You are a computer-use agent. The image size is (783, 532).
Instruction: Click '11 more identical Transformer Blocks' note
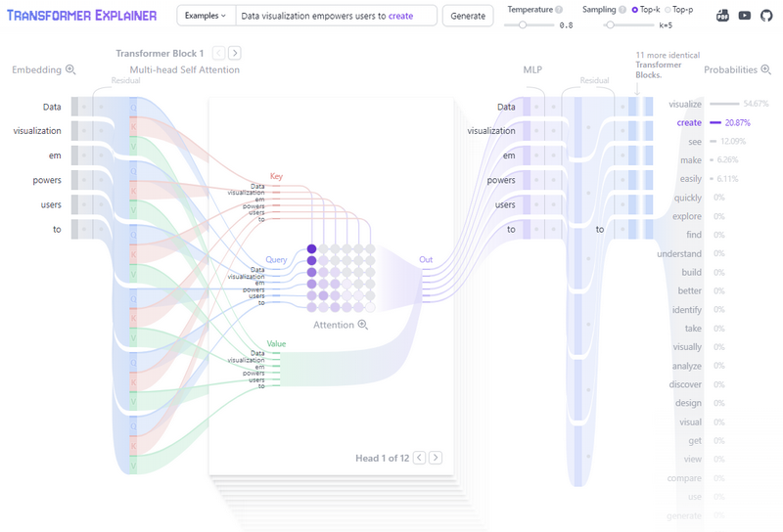click(668, 65)
